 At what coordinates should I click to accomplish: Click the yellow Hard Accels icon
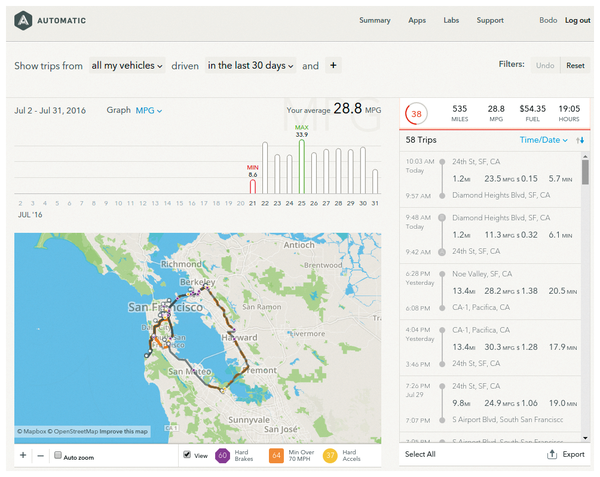pyautogui.click(x=330, y=456)
